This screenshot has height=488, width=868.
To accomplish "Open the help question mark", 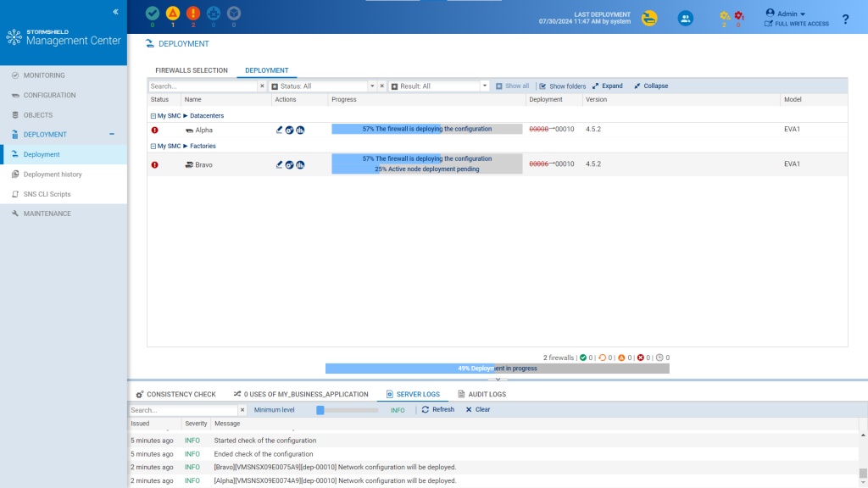I will tap(845, 19).
